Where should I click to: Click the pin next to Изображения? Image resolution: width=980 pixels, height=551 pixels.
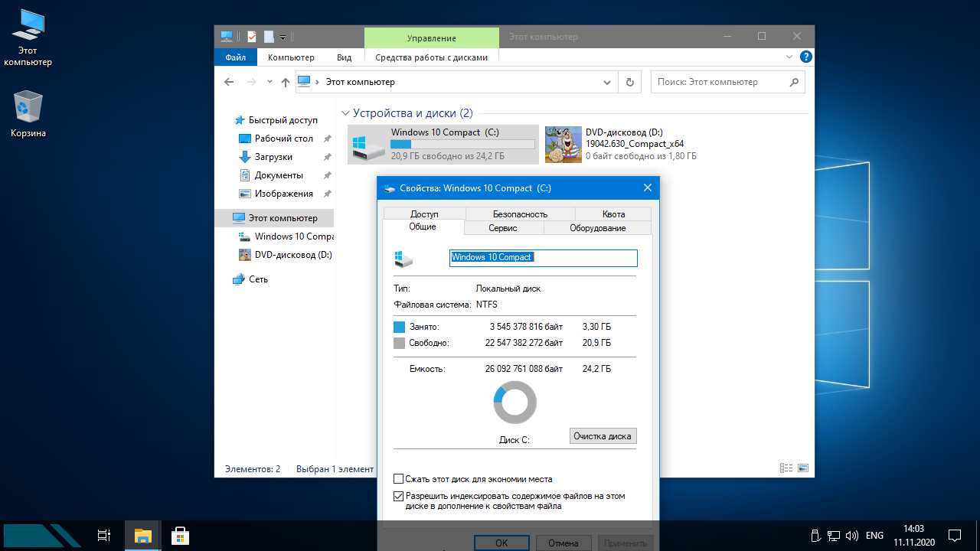click(327, 194)
